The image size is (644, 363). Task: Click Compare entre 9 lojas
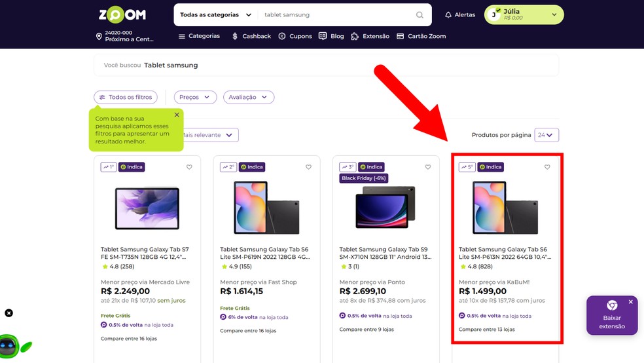tap(367, 330)
